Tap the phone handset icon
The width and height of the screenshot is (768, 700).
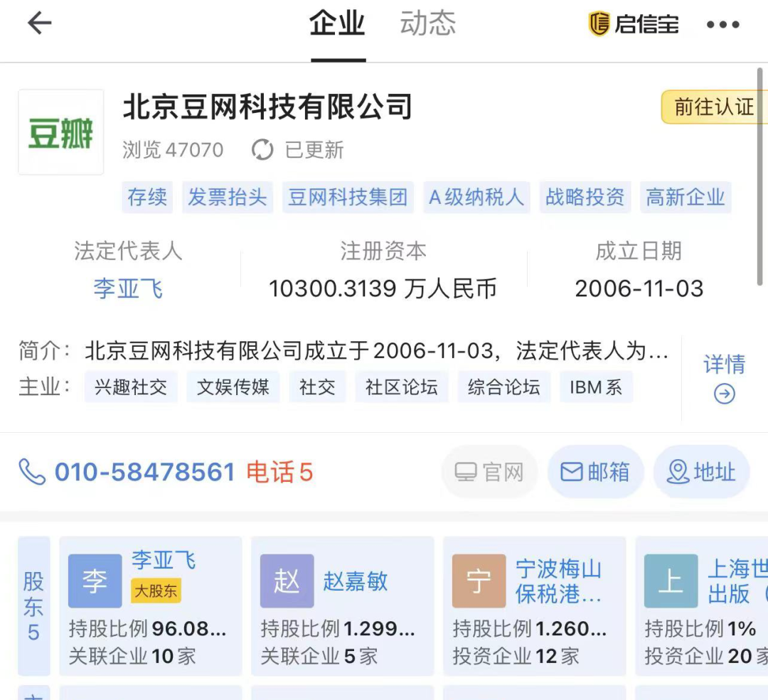(32, 471)
